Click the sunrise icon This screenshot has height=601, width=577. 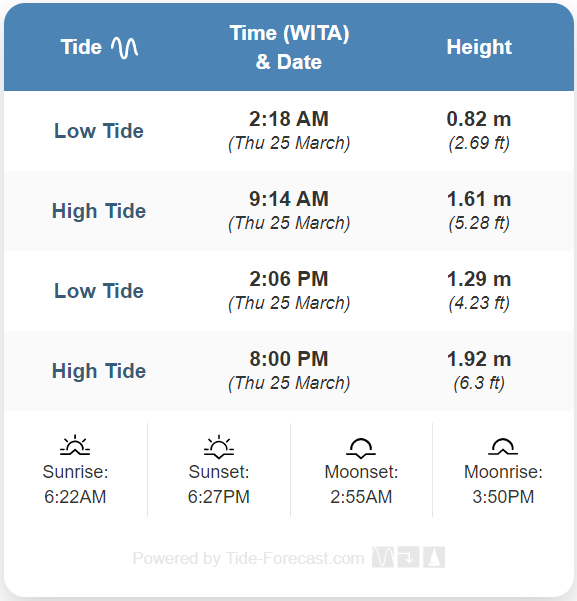75,445
